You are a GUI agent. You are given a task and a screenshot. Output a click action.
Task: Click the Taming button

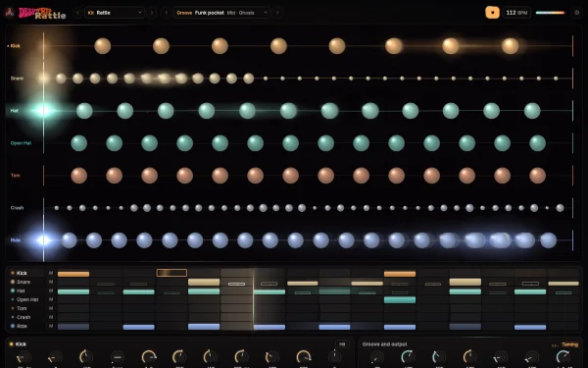[570, 344]
